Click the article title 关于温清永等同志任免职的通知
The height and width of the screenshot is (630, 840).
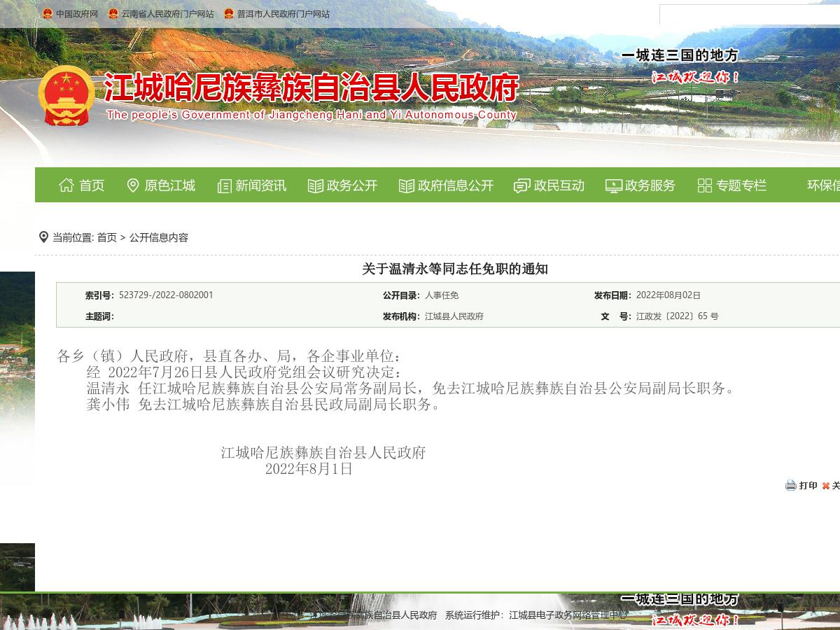click(455, 269)
